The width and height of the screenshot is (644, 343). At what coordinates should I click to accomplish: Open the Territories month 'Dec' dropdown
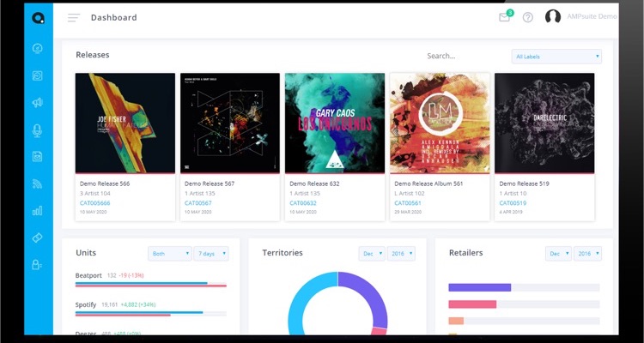coord(372,254)
